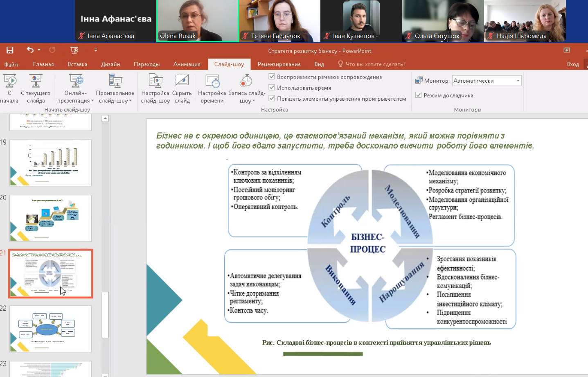The height and width of the screenshot is (377, 588).
Task: Click Настройка времени rehearse timing icon
Action: pyautogui.click(x=212, y=81)
